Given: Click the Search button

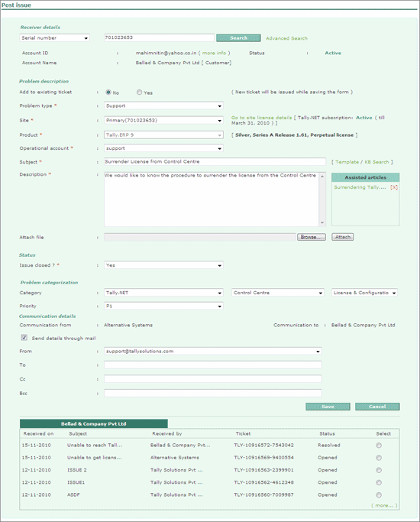Looking at the screenshot, I should (238, 38).
